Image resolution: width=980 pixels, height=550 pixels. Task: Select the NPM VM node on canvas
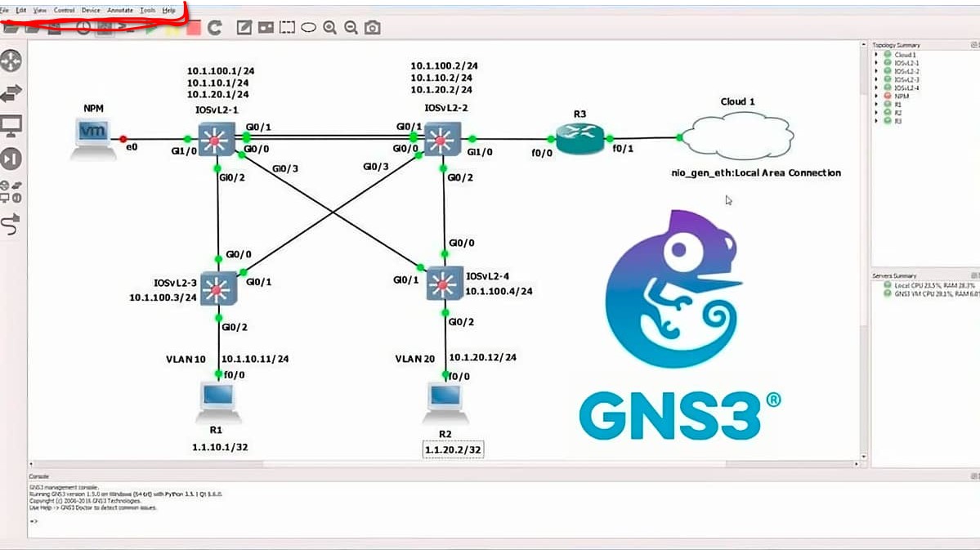(x=92, y=139)
